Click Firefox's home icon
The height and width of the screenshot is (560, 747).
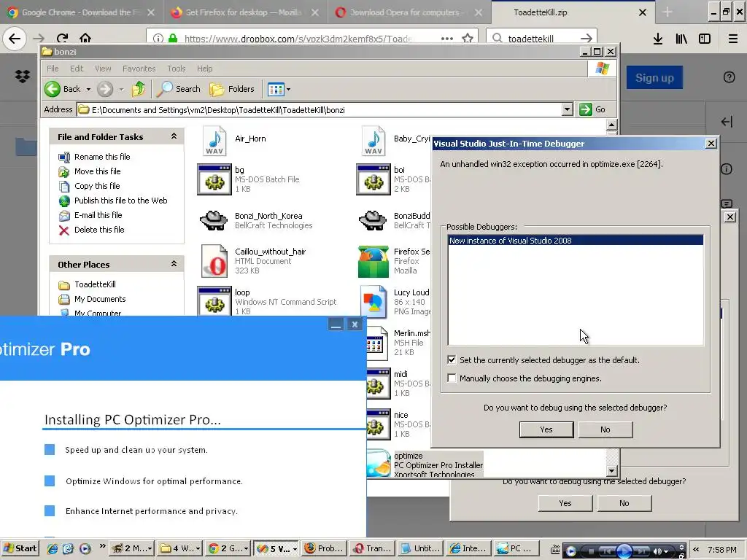pos(85,38)
